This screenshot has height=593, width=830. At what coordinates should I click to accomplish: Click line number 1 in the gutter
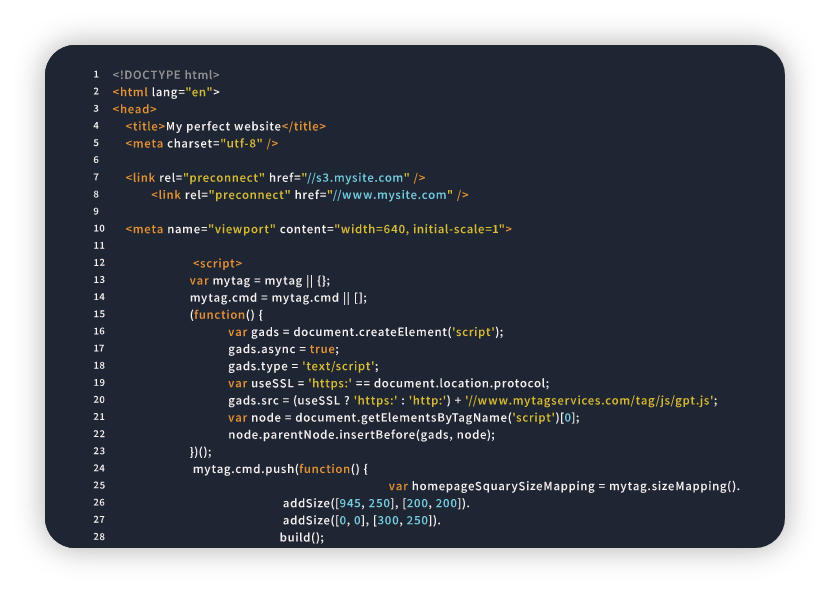click(x=96, y=75)
